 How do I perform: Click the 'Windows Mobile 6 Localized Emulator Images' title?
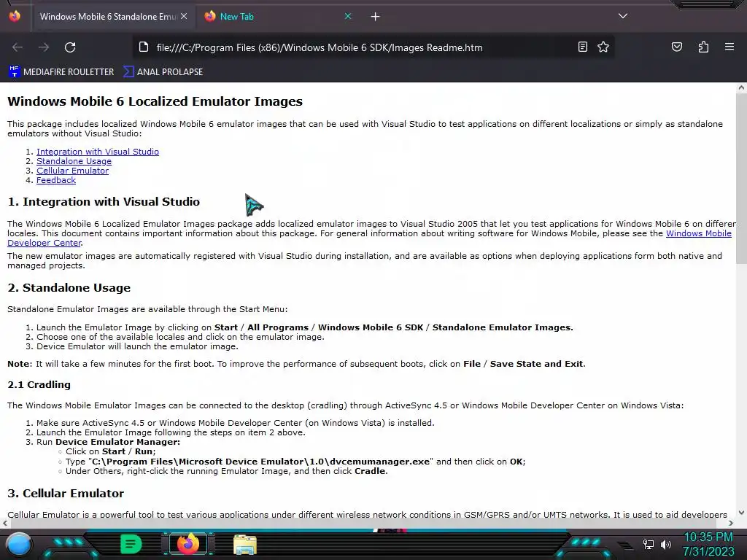155,101
